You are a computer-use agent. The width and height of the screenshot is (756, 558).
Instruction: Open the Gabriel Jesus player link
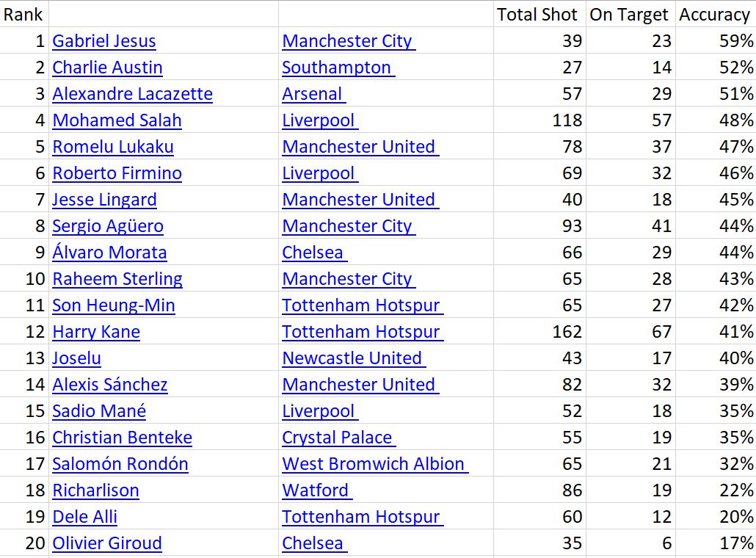pos(103,41)
